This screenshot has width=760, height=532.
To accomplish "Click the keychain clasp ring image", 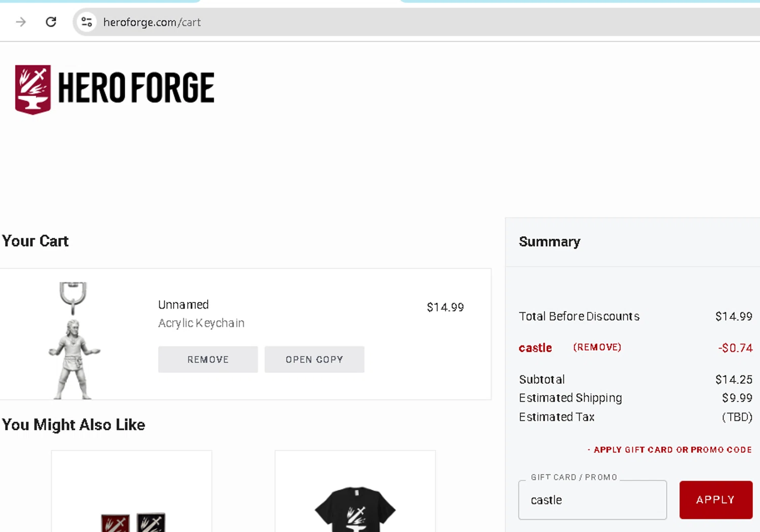I will 73,296.
